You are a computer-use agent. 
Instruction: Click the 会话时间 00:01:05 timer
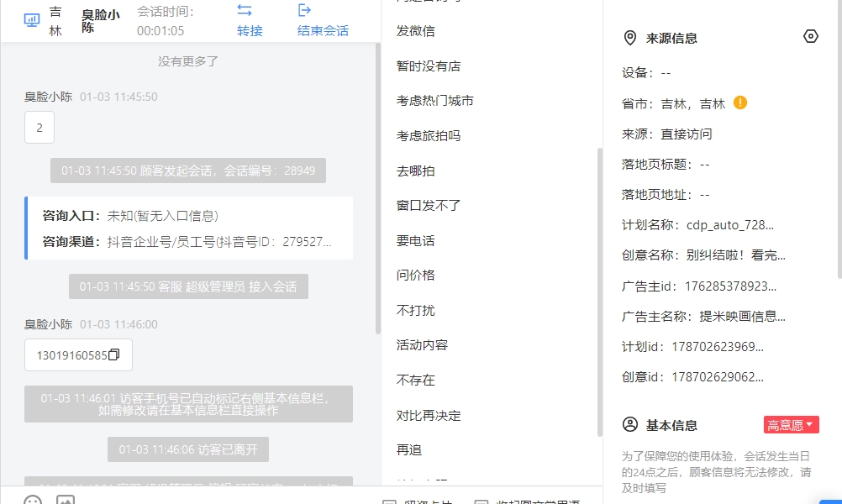click(x=166, y=22)
